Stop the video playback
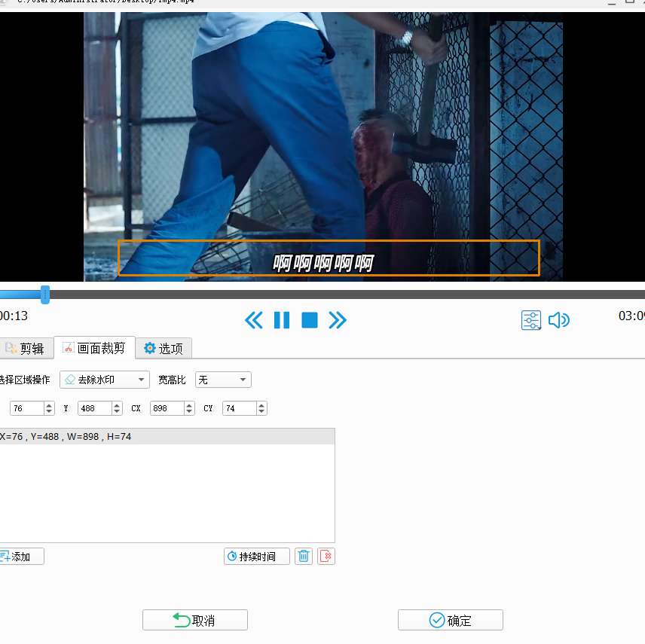645x644 pixels. pos(309,320)
